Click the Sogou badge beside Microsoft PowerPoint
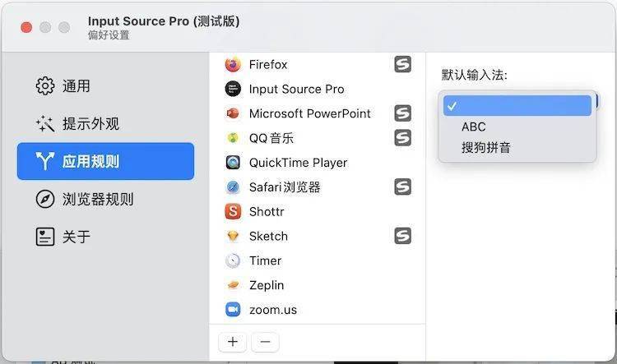617x364 pixels. [402, 113]
